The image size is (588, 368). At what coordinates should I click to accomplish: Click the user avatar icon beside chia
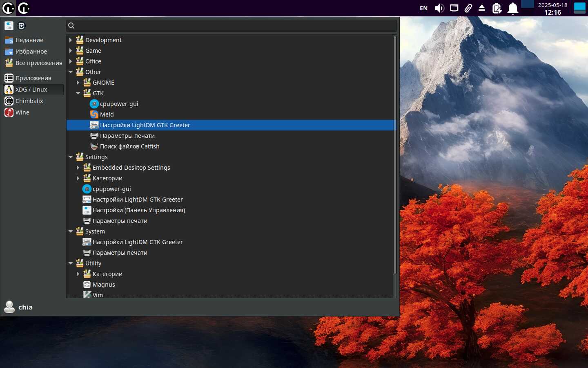9,307
